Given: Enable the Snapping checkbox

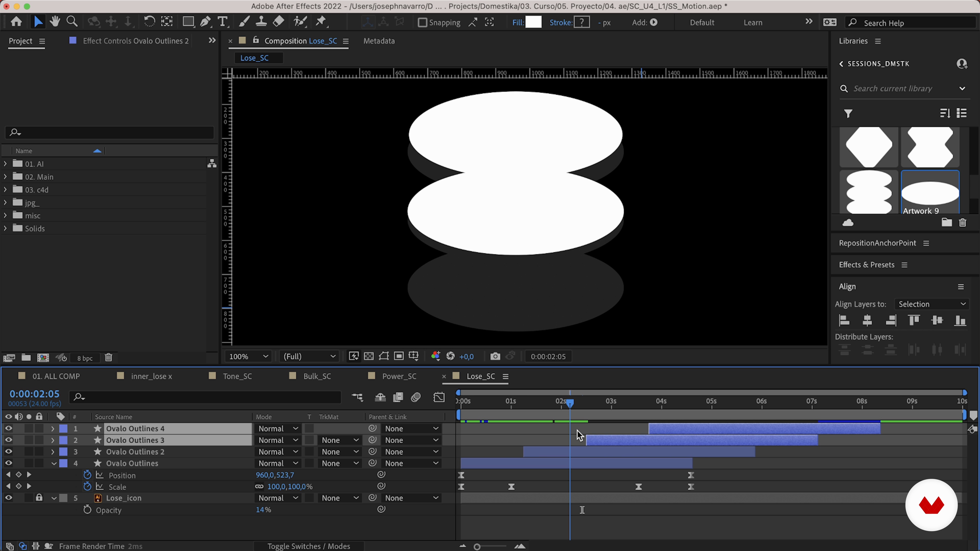Looking at the screenshot, I should pos(422,22).
